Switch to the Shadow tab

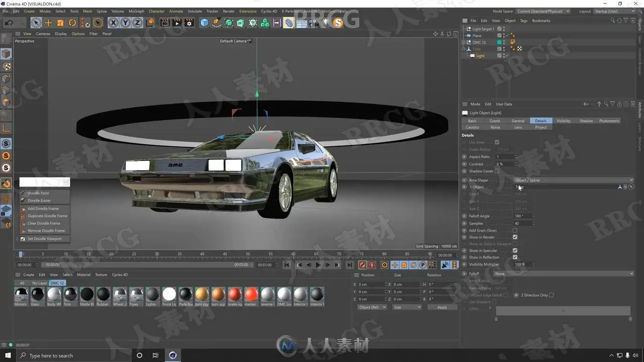click(x=586, y=121)
